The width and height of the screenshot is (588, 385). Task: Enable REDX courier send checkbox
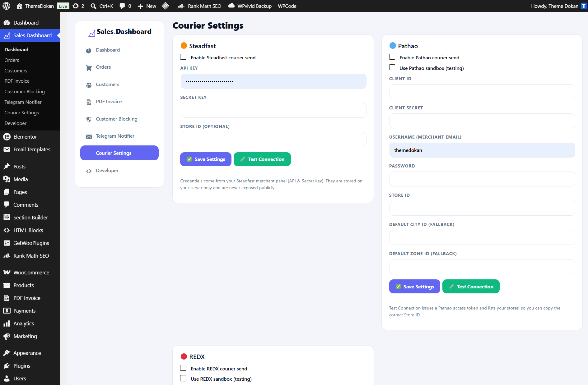pyautogui.click(x=183, y=368)
